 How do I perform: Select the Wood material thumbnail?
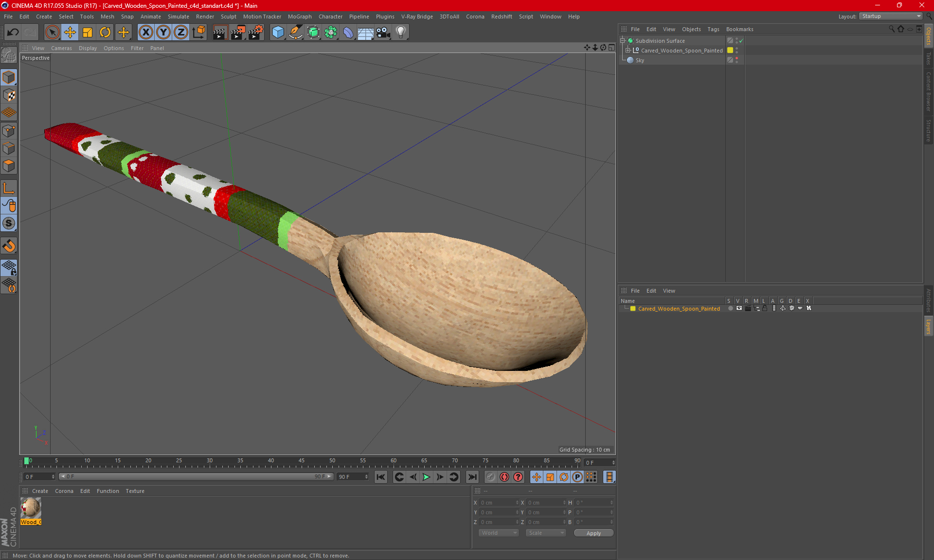point(31,508)
